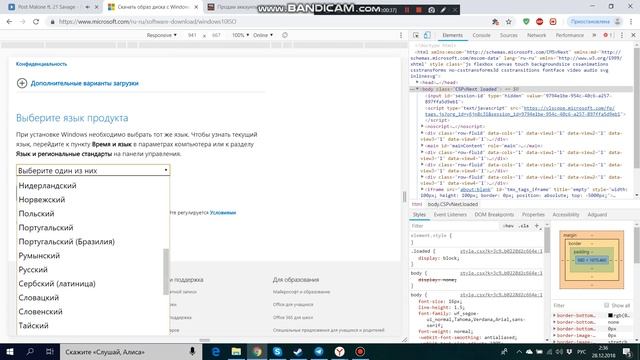Image resolution: width=640 pixels, height=360 pixels.
Task: Open the DOM Breakpoints tab
Action: click(494, 215)
